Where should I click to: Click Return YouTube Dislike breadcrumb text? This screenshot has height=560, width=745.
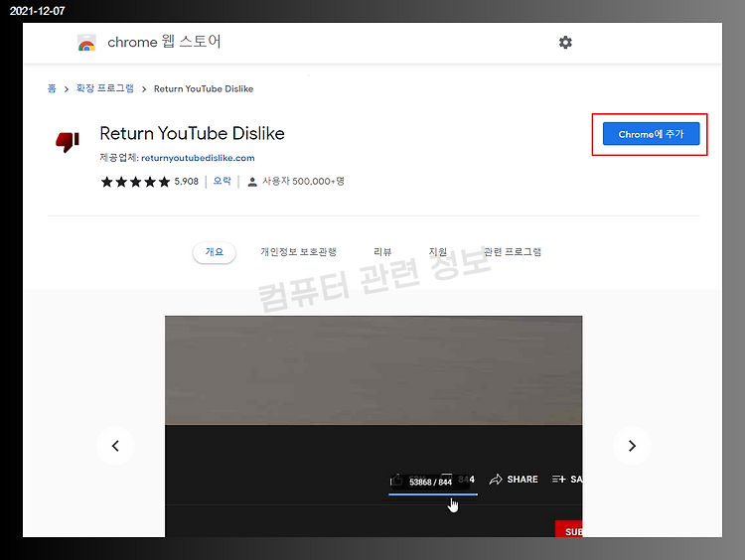(x=204, y=88)
